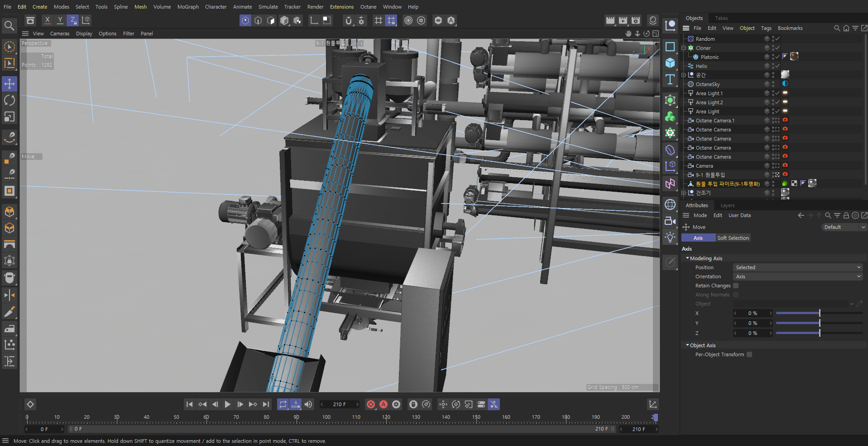The image size is (868, 446).
Task: Adjust the X axis percentage slider
Action: click(x=819, y=313)
